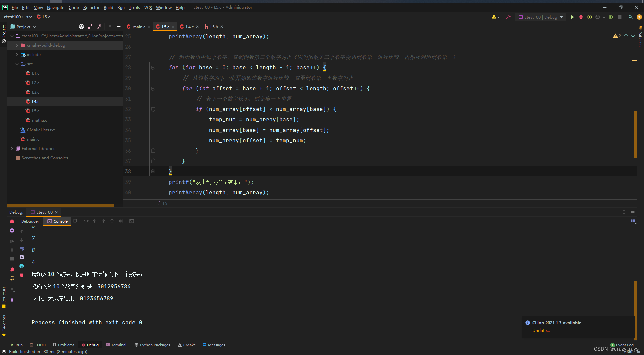Rerun debug session using bug icon in Debug panel
Screen dimensions: 644x355
(12, 221)
